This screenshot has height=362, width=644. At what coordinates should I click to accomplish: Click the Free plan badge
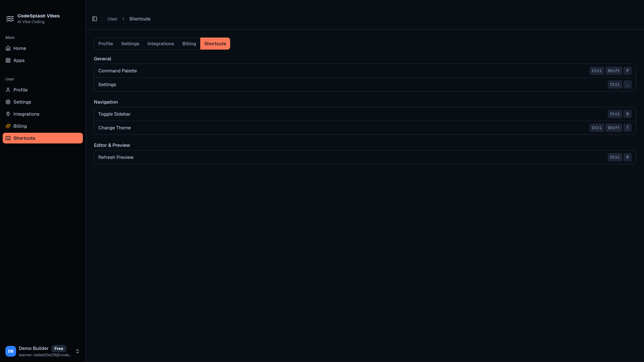tap(59, 349)
